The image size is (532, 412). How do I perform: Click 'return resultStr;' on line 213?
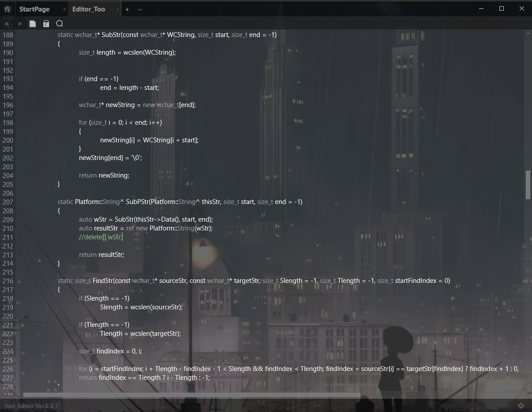point(101,255)
